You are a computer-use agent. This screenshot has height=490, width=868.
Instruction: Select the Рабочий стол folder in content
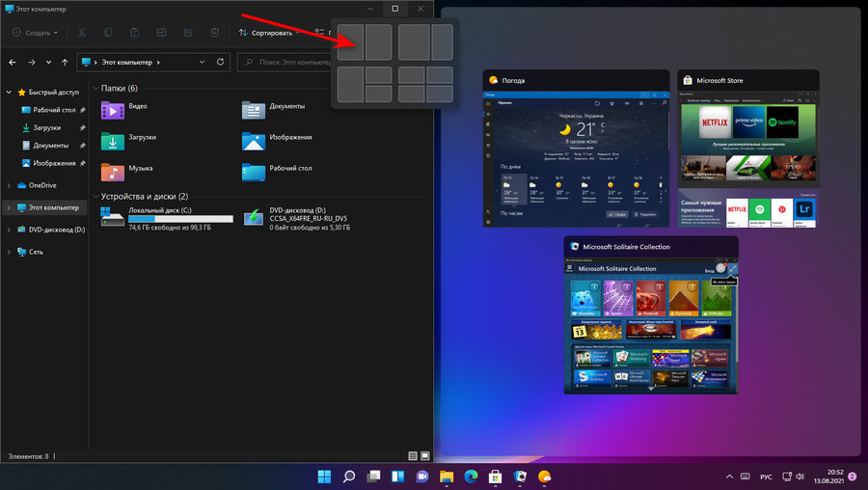[x=254, y=173]
